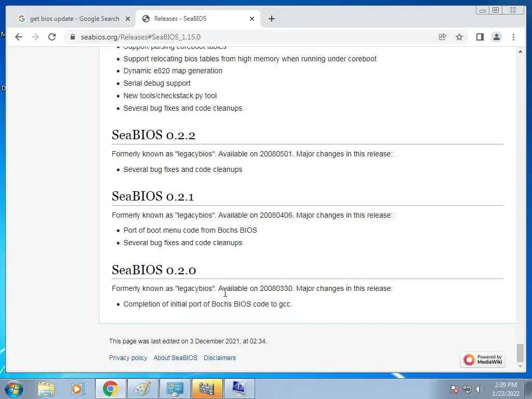Click the SeaBIOS 0.2.1 heading
The width and height of the screenshot is (532, 399).
(x=153, y=196)
